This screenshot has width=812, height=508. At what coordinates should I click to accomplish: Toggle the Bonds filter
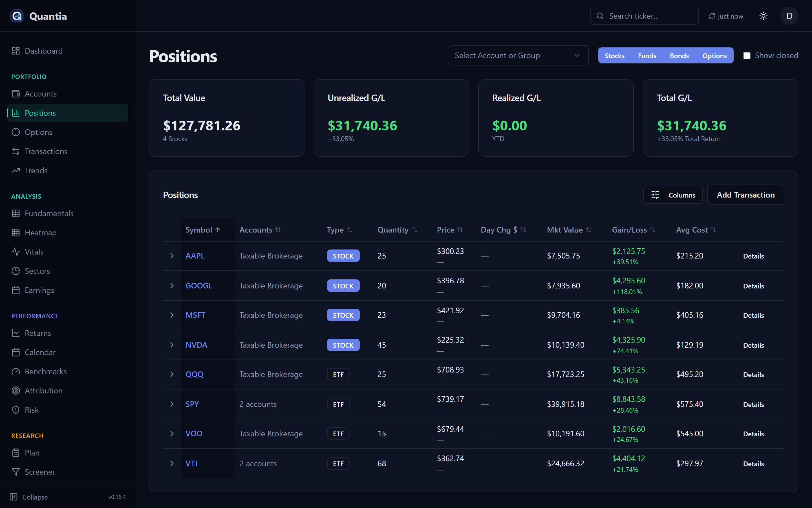tap(679, 55)
